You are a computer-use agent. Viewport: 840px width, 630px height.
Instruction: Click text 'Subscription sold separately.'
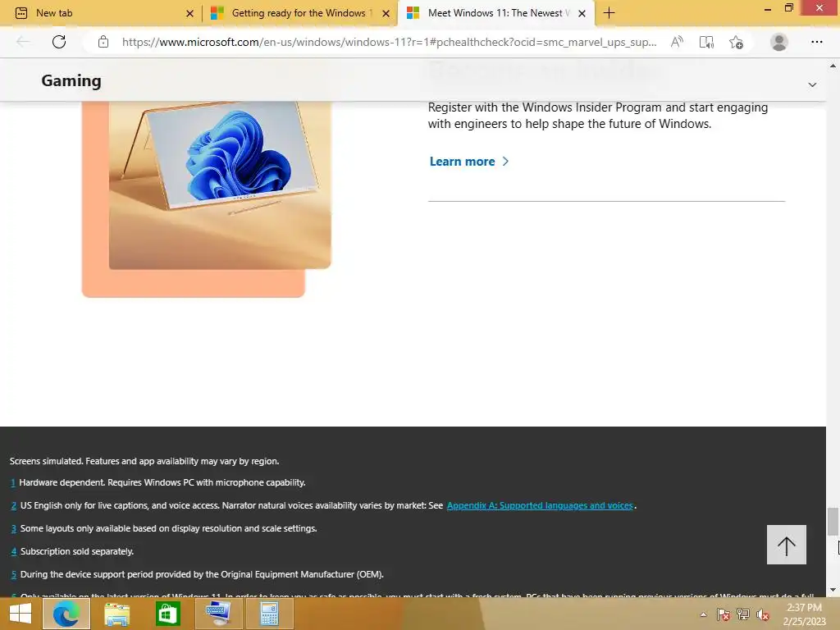tap(77, 551)
